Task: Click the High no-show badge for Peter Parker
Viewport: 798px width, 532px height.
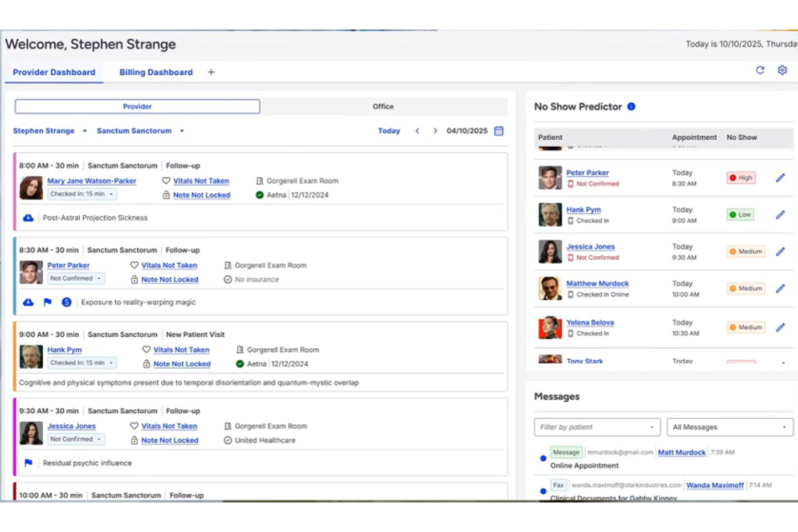Action: click(x=741, y=178)
